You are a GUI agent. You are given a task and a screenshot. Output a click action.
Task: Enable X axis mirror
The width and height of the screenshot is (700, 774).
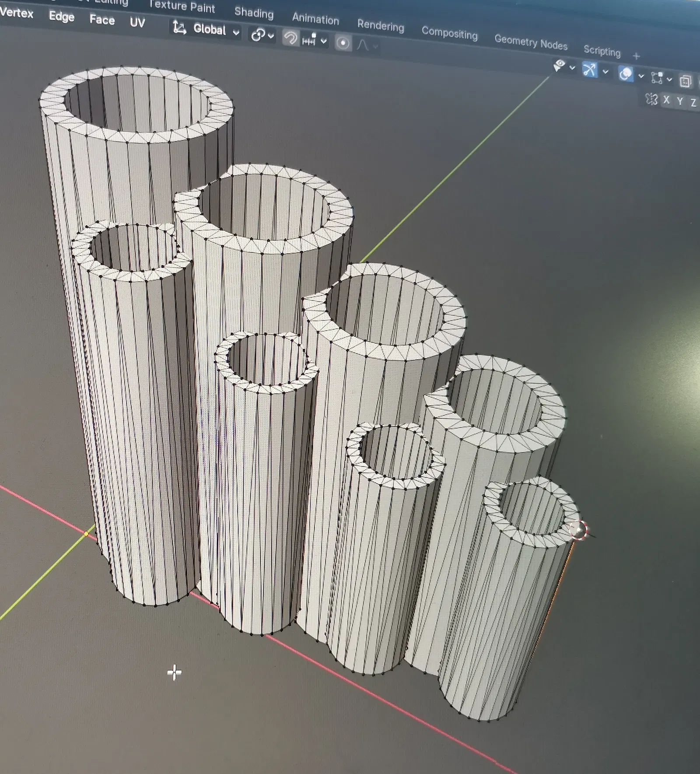pos(666,100)
